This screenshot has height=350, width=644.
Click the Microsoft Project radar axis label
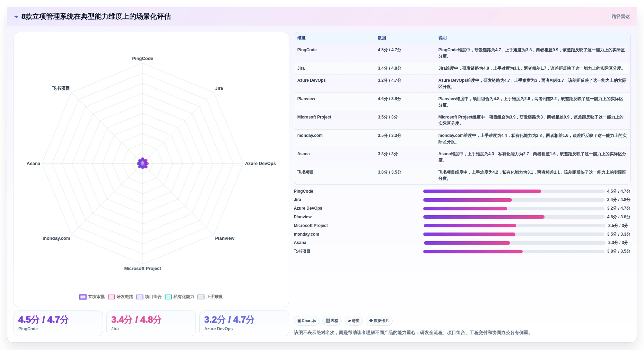[142, 269]
